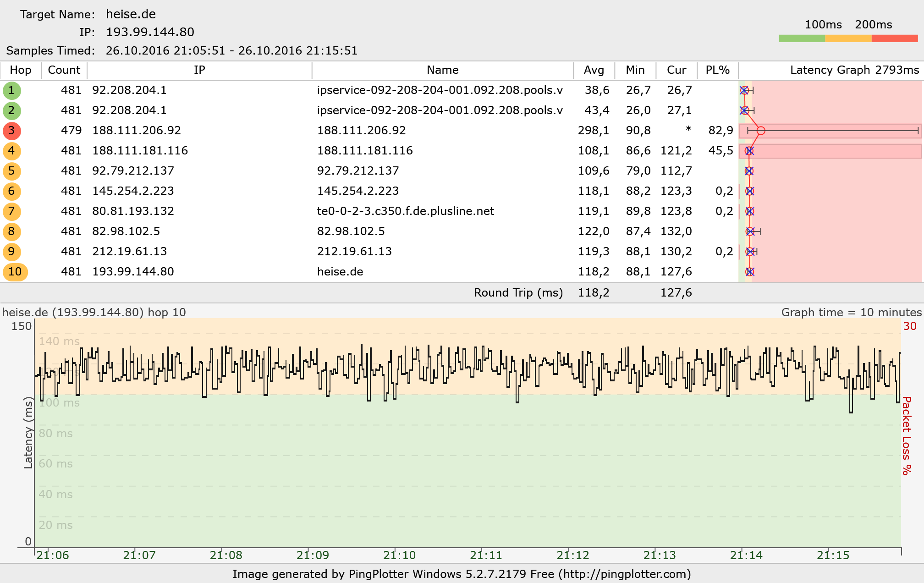Click red circle marker on hop 3 latency graph
The width and height of the screenshot is (924, 583).
pyautogui.click(x=761, y=131)
